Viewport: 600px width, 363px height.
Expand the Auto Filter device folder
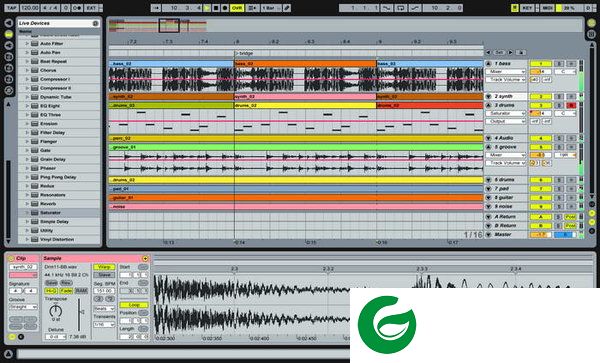click(x=27, y=44)
